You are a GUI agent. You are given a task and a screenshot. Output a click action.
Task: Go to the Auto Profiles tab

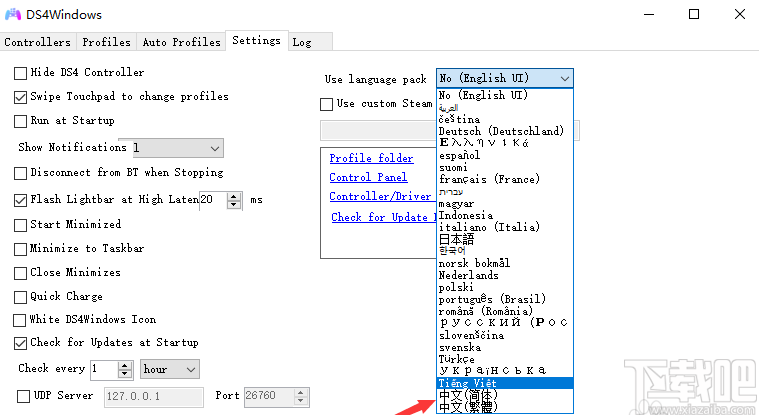(x=182, y=42)
